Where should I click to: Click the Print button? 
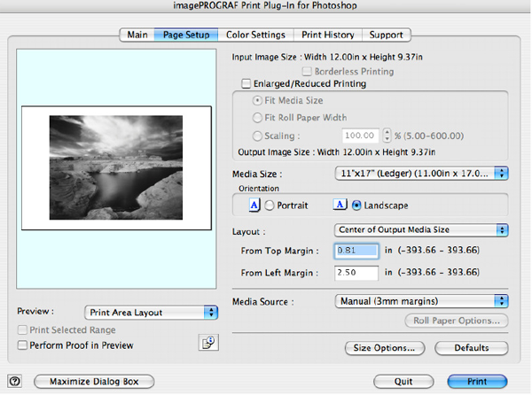477,382
